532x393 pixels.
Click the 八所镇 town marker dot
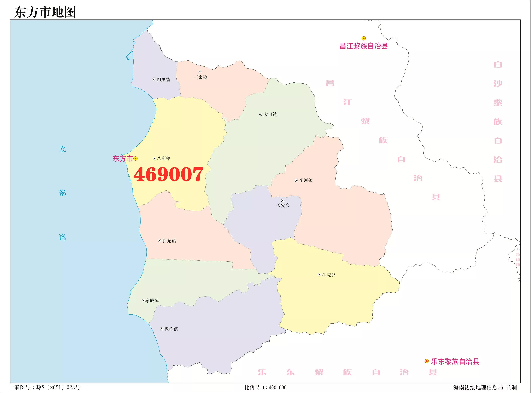tap(154, 159)
